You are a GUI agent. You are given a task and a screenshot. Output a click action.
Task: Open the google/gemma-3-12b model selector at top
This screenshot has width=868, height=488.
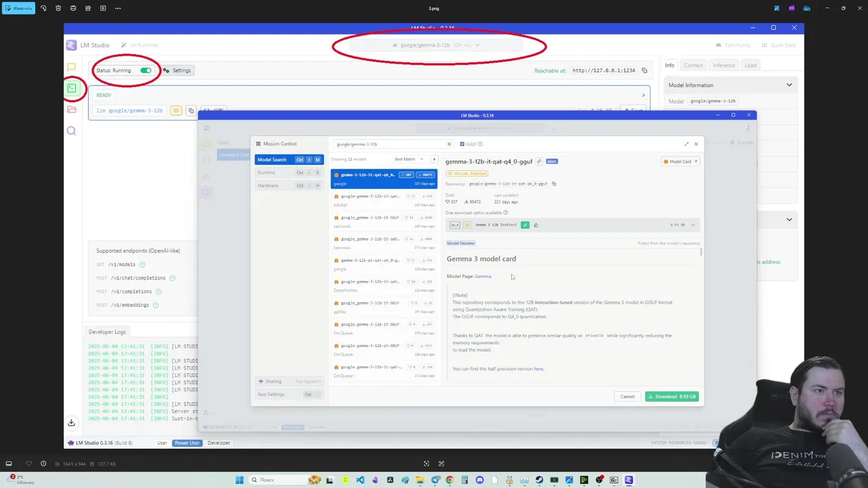(x=436, y=45)
